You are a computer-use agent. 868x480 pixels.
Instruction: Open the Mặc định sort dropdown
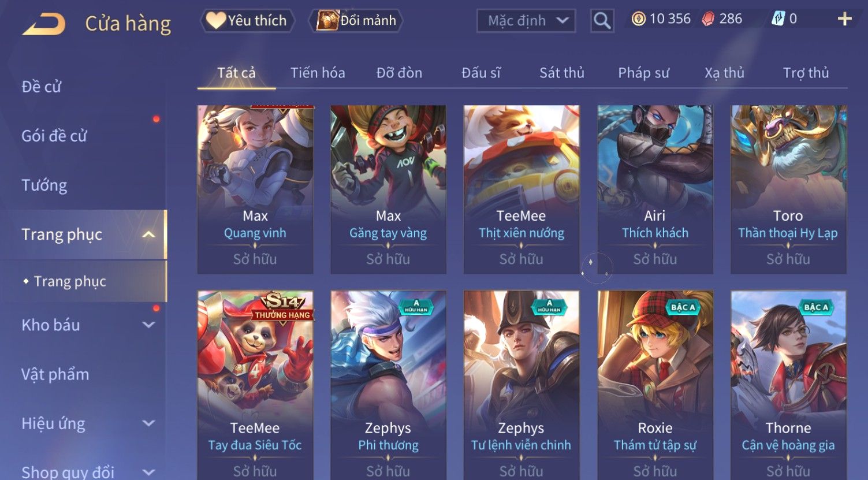[x=526, y=21]
